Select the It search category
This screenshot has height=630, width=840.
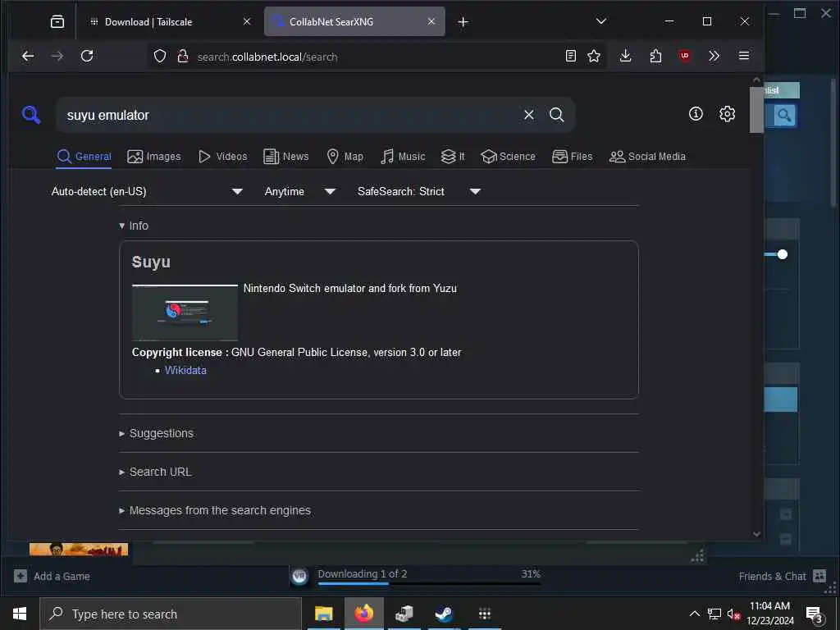[x=453, y=157]
